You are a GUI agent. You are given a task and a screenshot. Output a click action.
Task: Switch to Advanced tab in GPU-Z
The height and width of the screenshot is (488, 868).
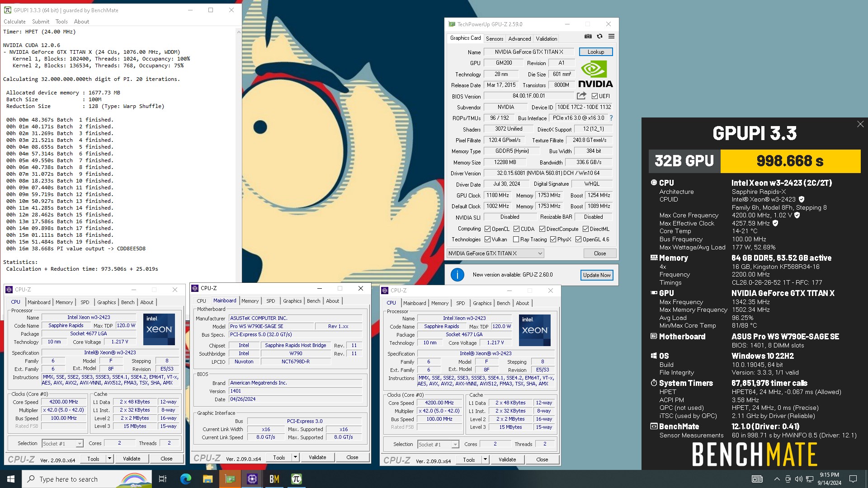[519, 39]
